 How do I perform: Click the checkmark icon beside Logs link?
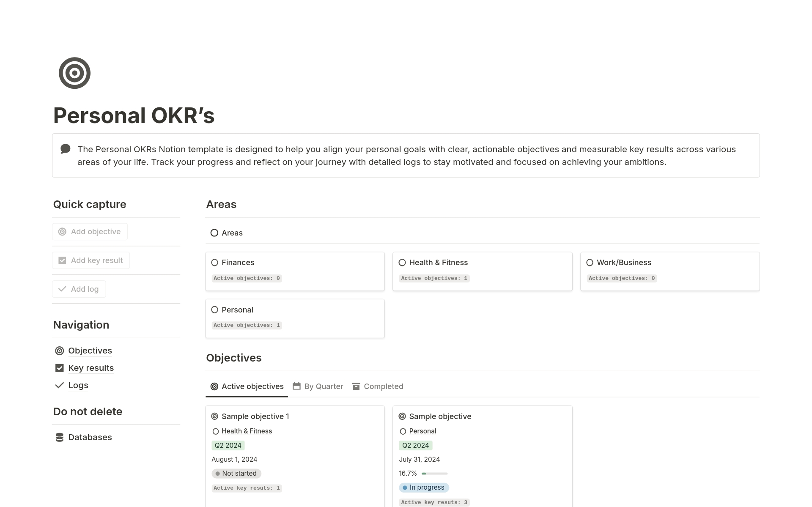coord(60,385)
